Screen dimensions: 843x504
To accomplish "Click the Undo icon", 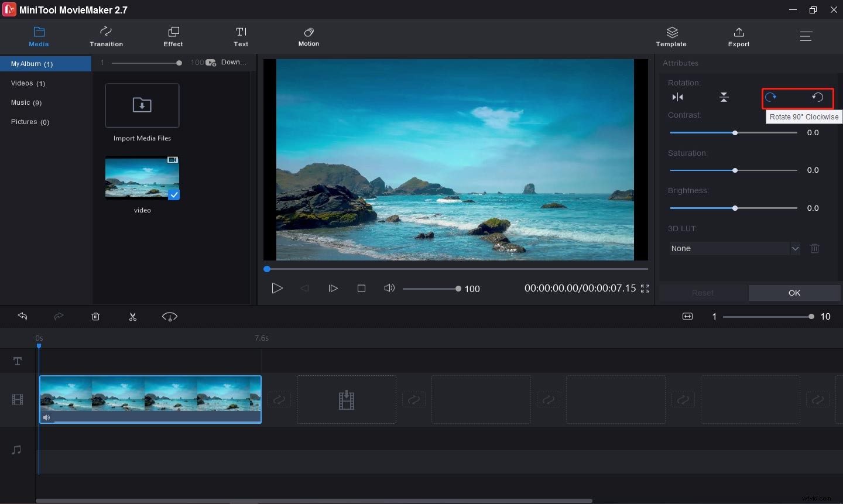I will 22,317.
